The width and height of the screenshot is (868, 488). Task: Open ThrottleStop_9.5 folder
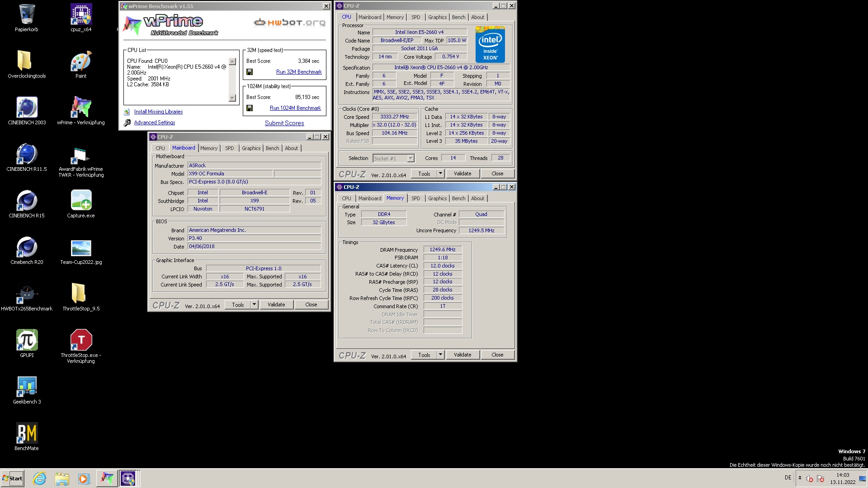[81, 297]
